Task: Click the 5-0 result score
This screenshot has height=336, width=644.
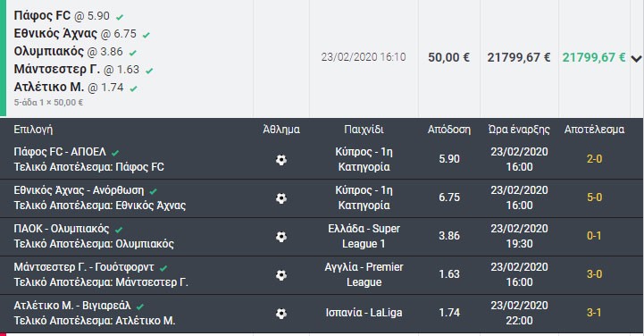Action: pyautogui.click(x=594, y=197)
